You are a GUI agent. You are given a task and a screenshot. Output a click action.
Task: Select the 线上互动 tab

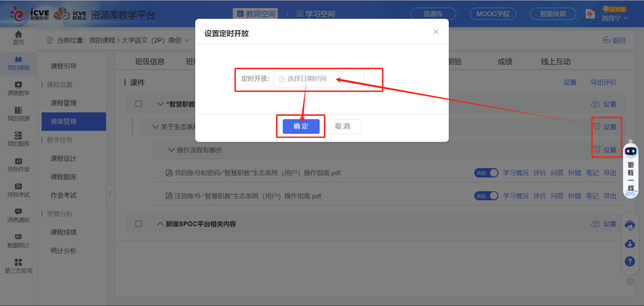pos(555,60)
